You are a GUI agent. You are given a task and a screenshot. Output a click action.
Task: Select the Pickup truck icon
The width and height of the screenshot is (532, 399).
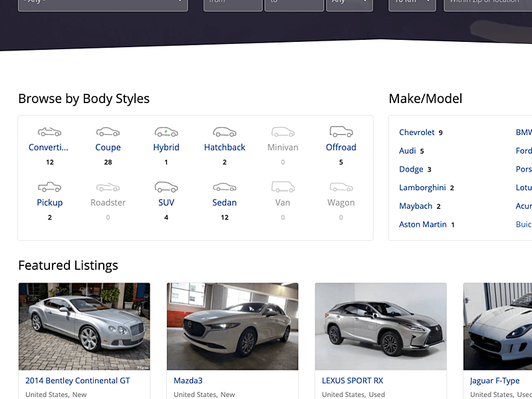coord(49,187)
